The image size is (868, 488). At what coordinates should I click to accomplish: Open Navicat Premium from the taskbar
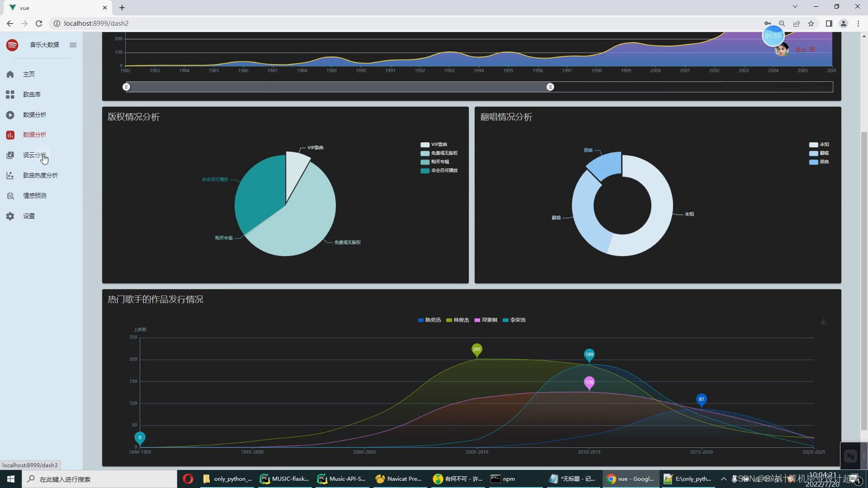[x=398, y=479]
